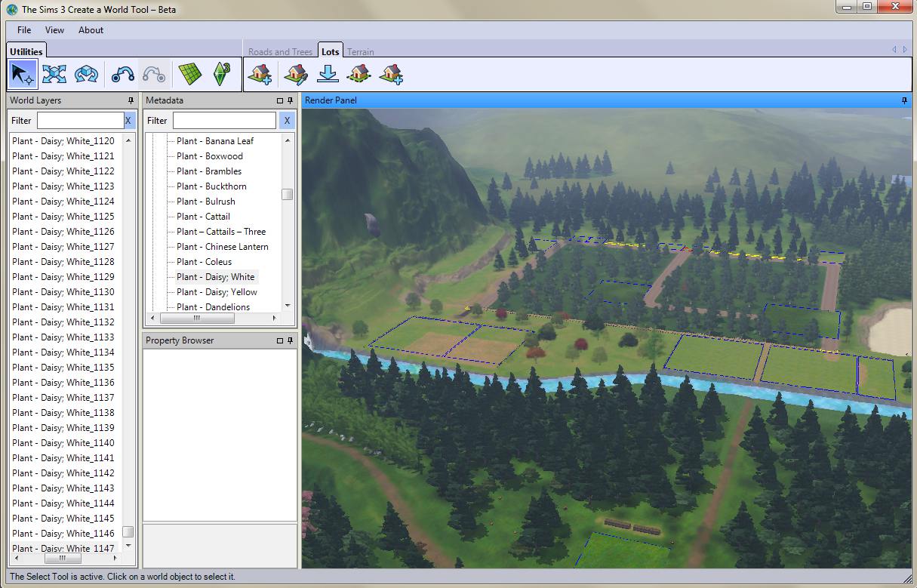Viewport: 917px width, 588px height.
Task: Pin the Metadata panel
Action: click(x=290, y=100)
